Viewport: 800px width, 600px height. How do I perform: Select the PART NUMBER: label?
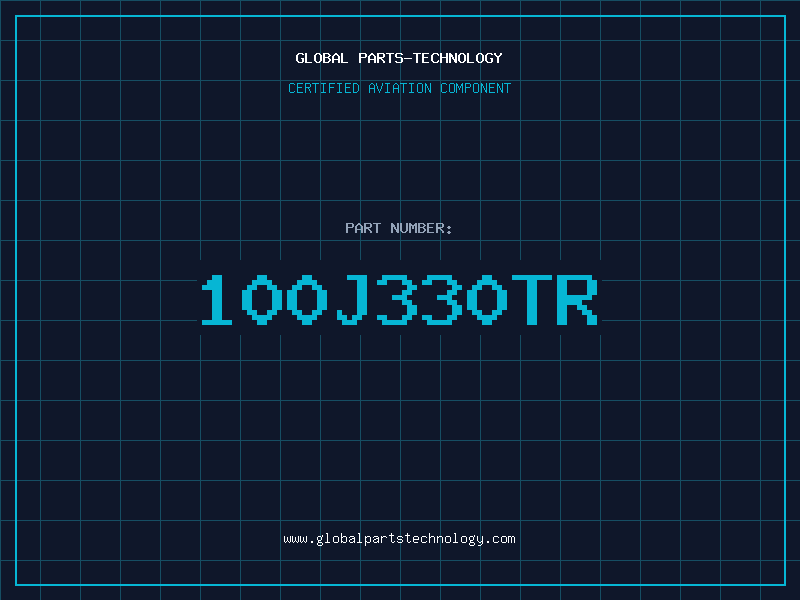[x=398, y=228]
